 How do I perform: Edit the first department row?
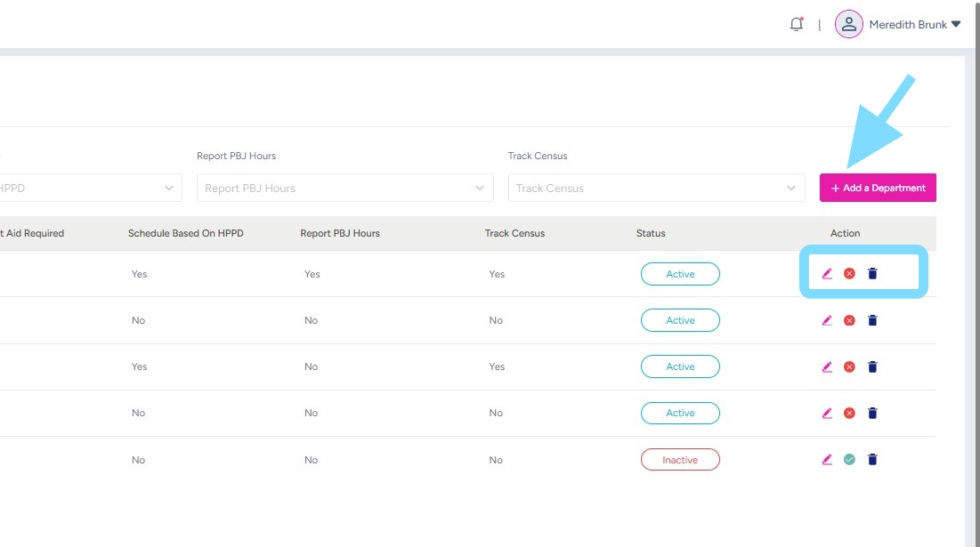click(x=827, y=274)
